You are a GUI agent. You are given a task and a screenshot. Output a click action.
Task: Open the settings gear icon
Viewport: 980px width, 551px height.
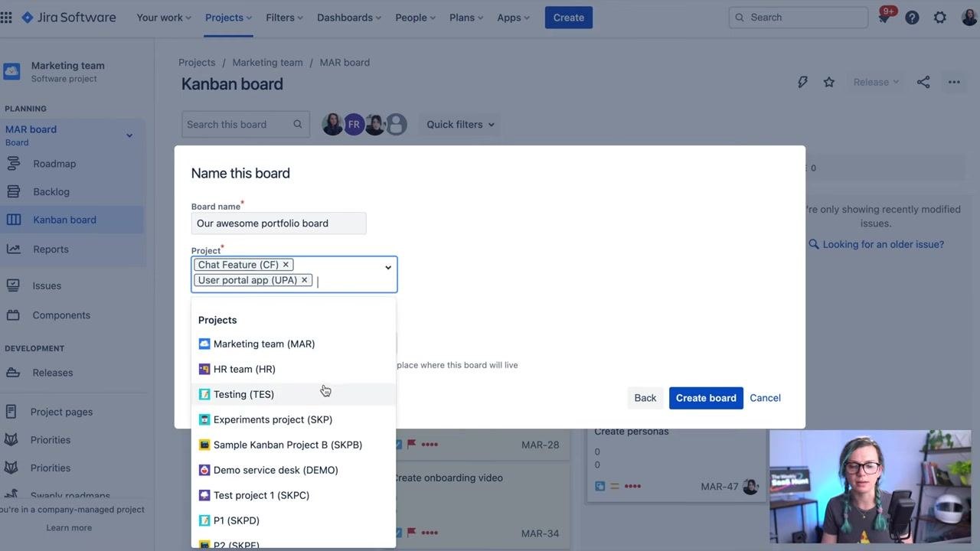[x=940, y=17]
